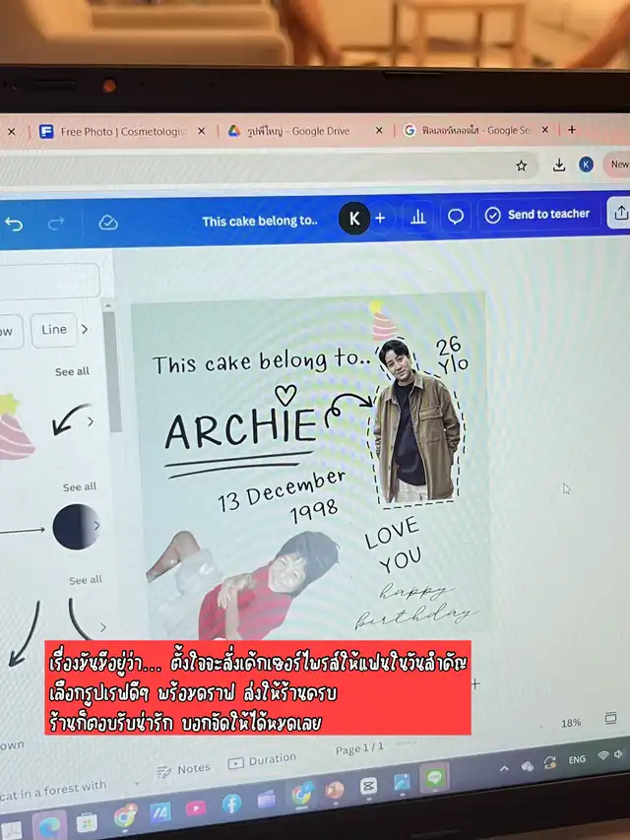Click the share upload icon

pyautogui.click(x=620, y=213)
